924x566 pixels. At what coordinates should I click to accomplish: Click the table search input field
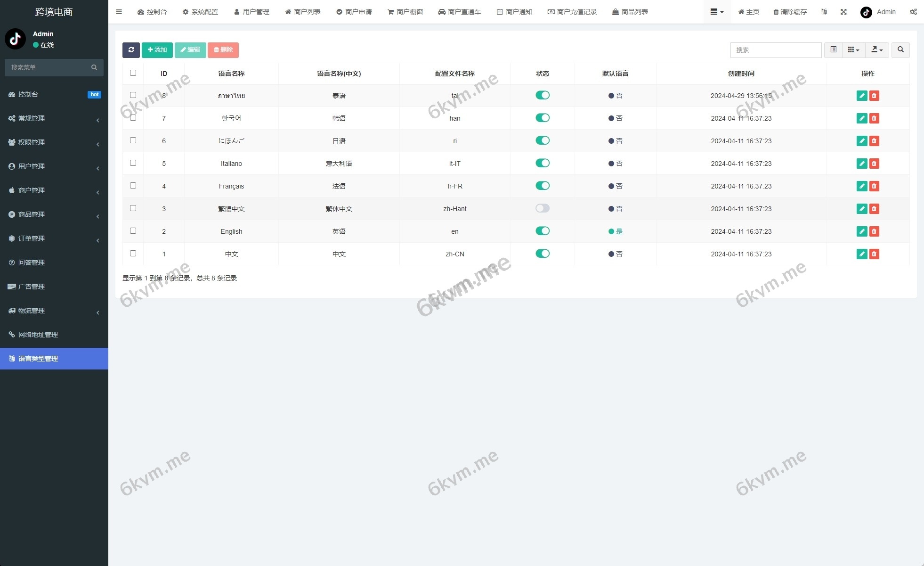tap(775, 50)
